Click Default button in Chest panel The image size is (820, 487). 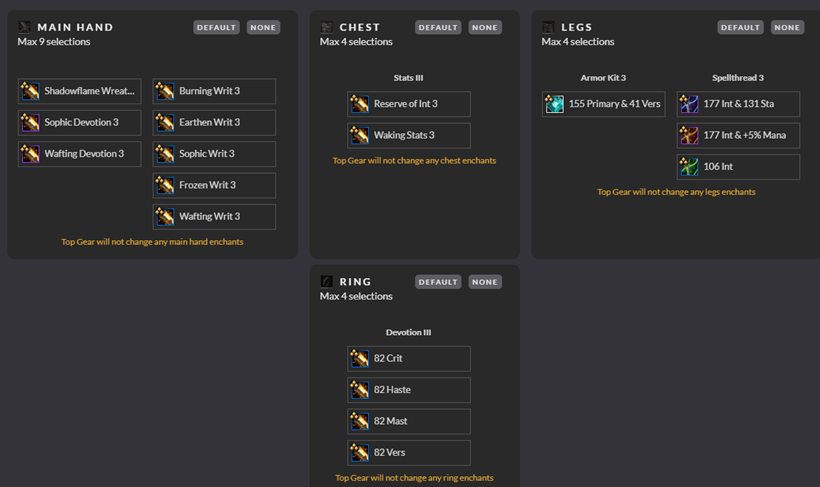point(438,27)
